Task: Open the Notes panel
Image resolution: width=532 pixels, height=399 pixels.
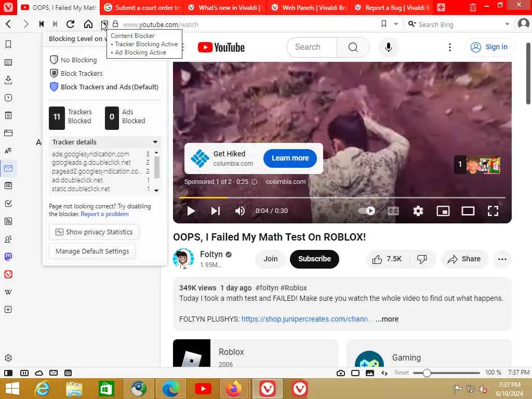Action: (8, 115)
